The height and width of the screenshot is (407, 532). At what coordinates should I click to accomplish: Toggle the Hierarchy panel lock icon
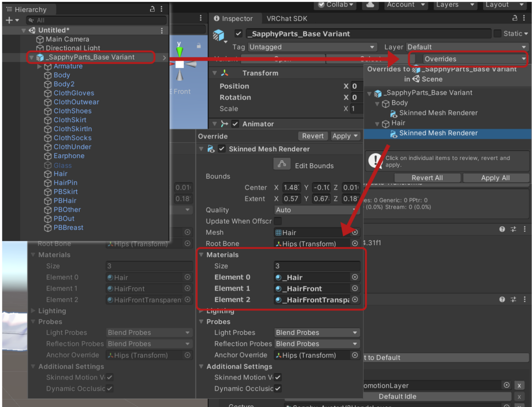pyautogui.click(x=152, y=9)
